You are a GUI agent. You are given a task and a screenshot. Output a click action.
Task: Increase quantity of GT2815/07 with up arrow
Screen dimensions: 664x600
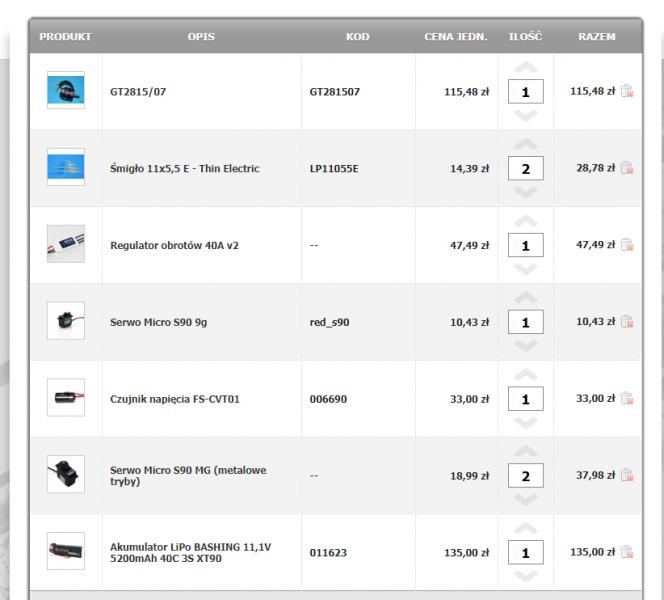tap(525, 68)
